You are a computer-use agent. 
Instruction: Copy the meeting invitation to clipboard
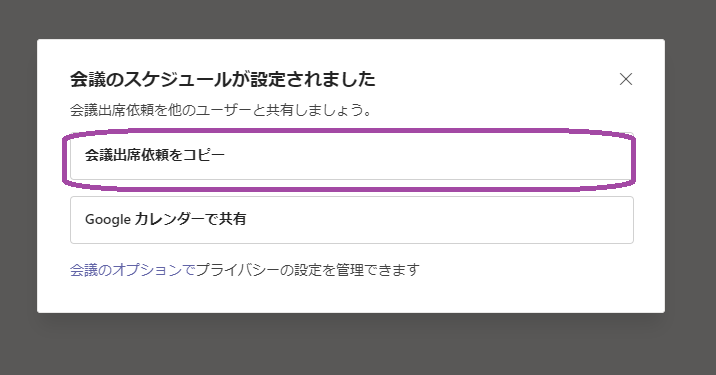(x=352, y=156)
